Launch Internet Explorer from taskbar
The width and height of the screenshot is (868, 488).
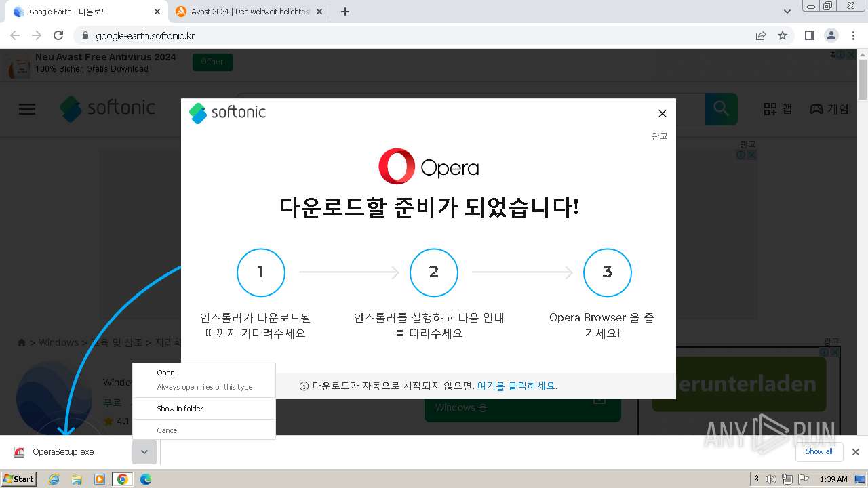coord(54,479)
